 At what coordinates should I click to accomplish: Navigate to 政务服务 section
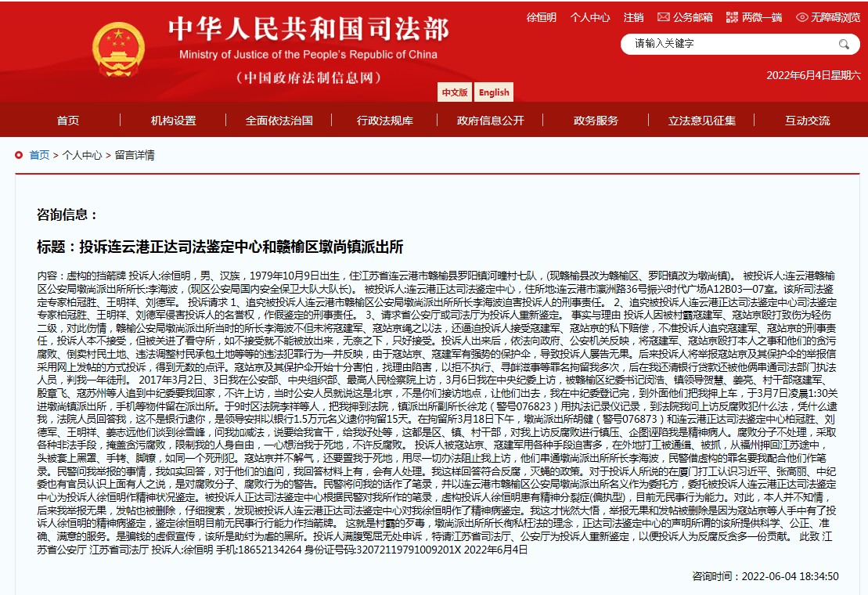(596, 121)
